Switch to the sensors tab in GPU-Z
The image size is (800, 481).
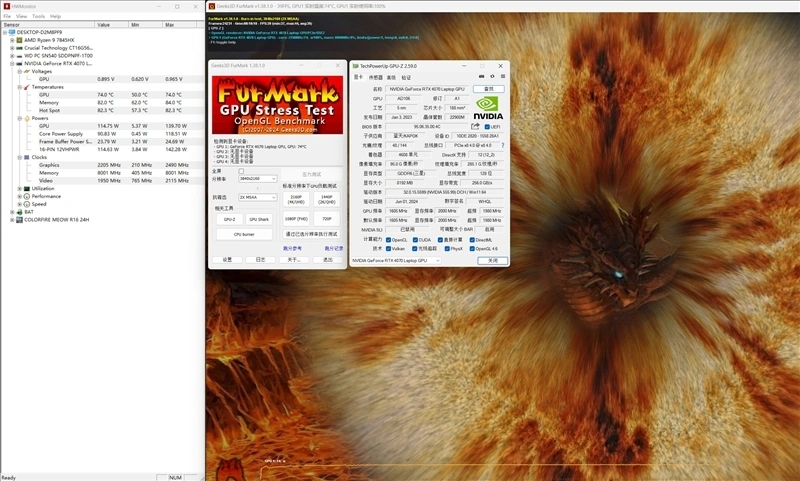[376, 77]
